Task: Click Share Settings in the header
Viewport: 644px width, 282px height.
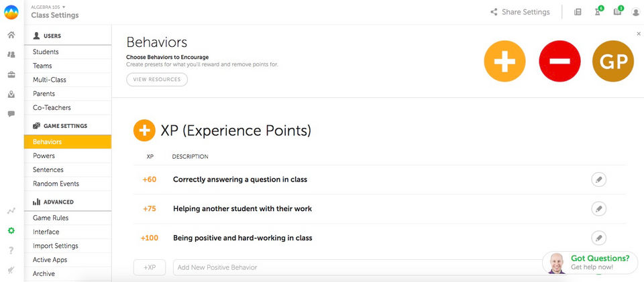Action: tap(520, 12)
